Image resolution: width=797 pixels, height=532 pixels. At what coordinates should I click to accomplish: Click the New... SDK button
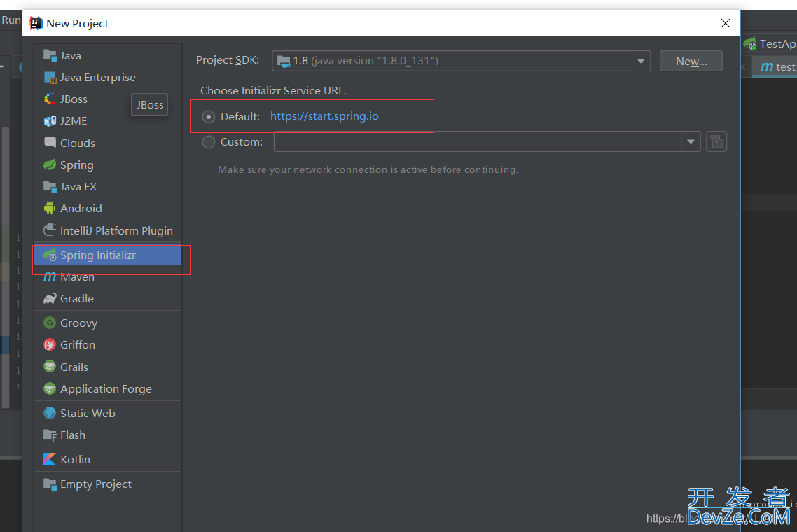[x=691, y=61]
